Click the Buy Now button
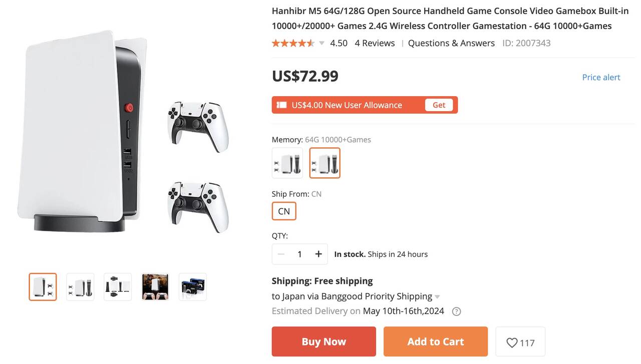641x364 pixels. click(x=324, y=341)
